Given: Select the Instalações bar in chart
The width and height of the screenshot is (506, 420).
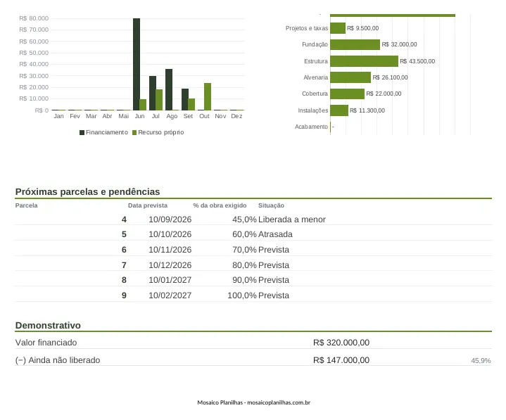Looking at the screenshot, I should [339, 110].
